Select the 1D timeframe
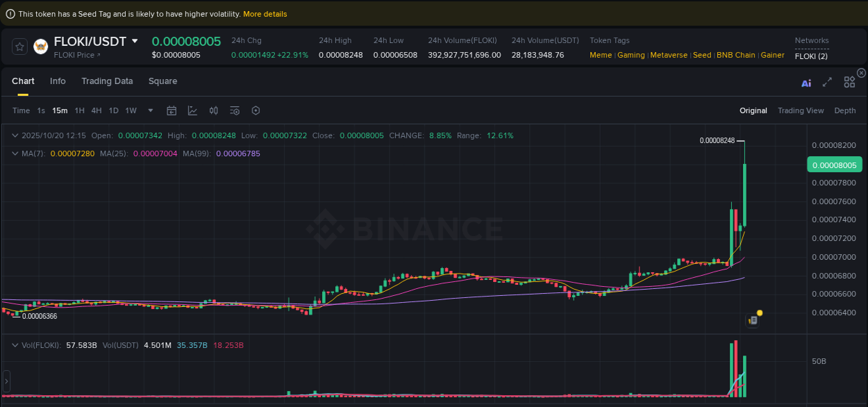868x407 pixels. [113, 110]
